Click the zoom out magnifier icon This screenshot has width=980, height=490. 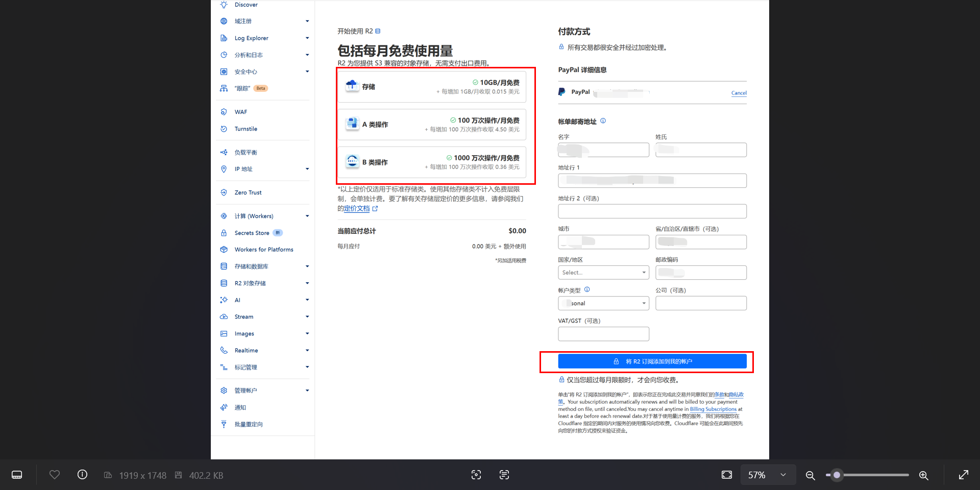point(810,475)
